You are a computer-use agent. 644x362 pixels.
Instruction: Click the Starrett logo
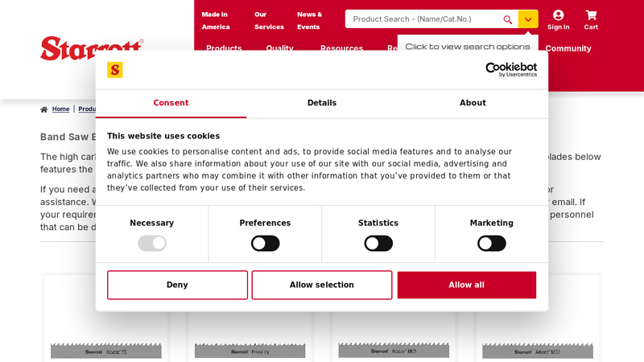pyautogui.click(x=92, y=49)
